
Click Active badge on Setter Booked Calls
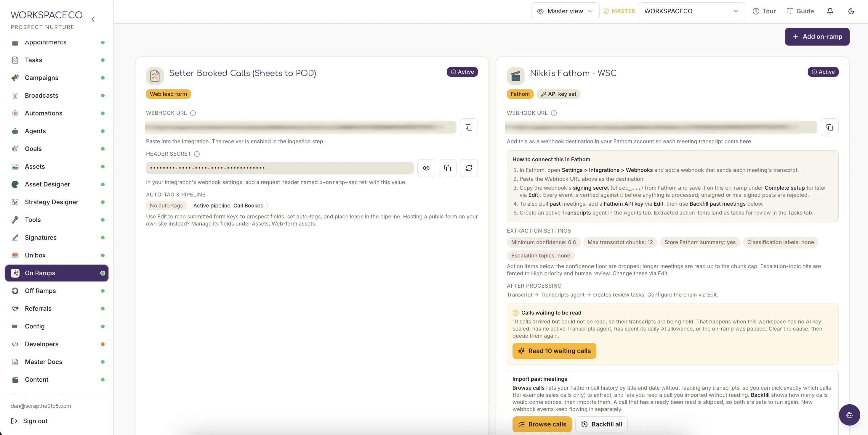coord(462,72)
